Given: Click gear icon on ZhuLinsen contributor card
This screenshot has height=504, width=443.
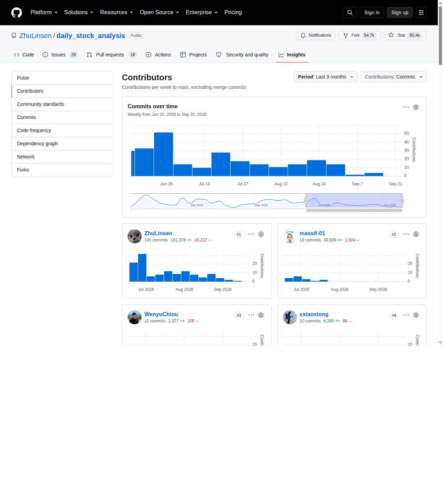Looking at the screenshot, I should click(261, 234).
